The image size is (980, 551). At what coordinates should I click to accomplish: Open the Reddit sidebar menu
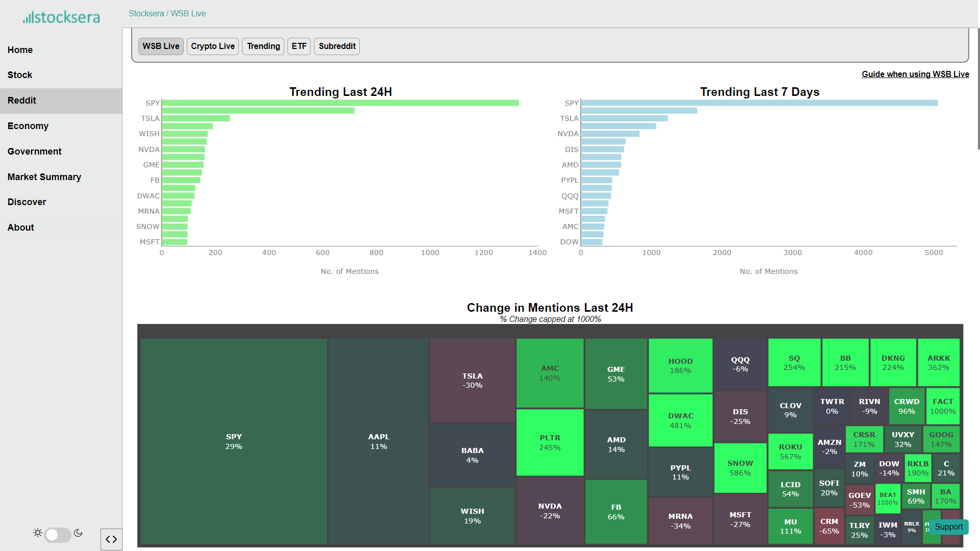(x=22, y=101)
